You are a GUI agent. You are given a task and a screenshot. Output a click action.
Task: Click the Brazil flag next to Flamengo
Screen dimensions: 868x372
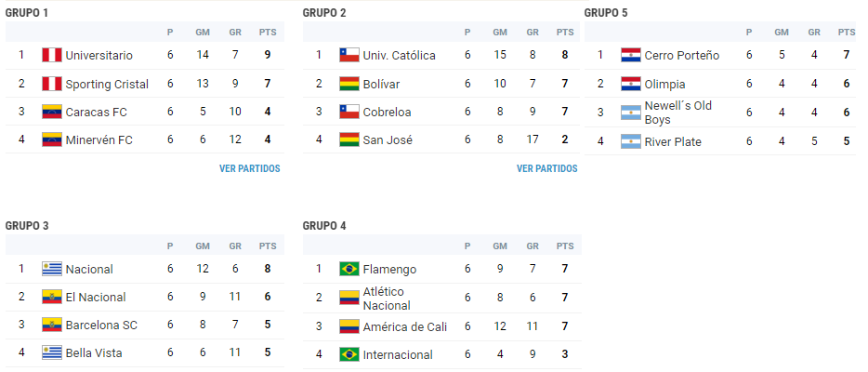coord(349,269)
